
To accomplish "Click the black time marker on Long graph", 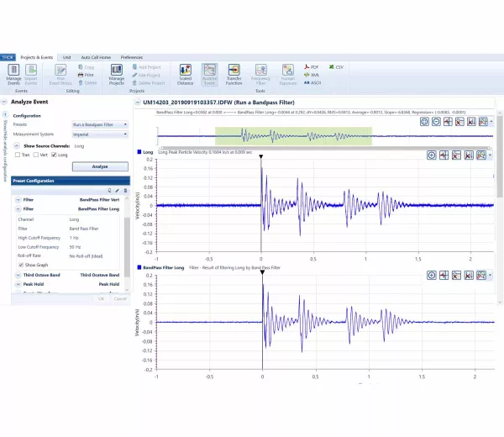I will coord(261,156).
